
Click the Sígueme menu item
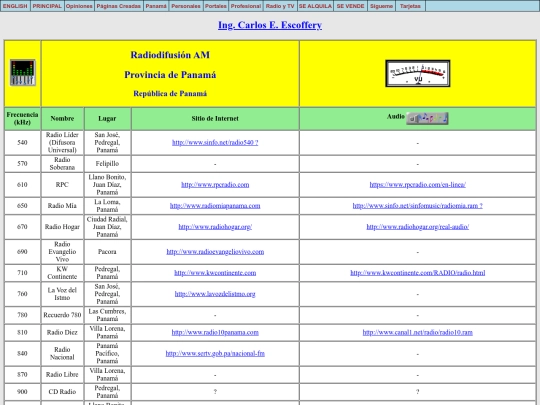tap(381, 6)
